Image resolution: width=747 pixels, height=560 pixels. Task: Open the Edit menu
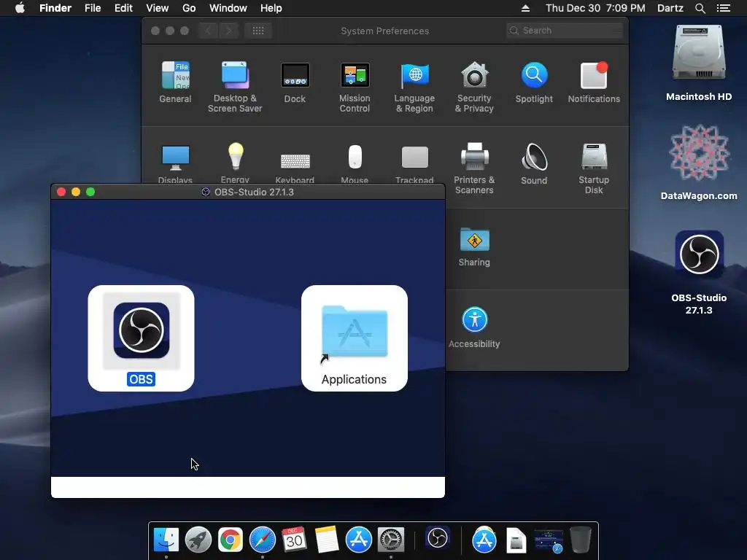pos(123,8)
